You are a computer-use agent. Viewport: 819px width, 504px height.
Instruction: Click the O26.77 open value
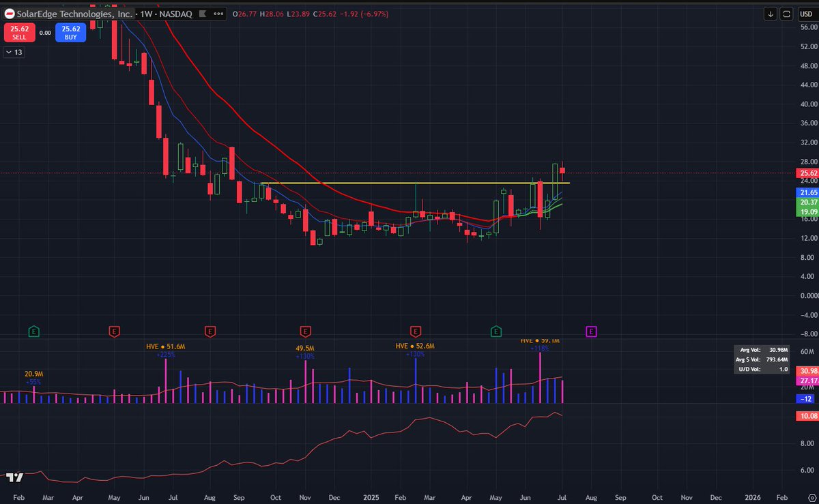[245, 14]
